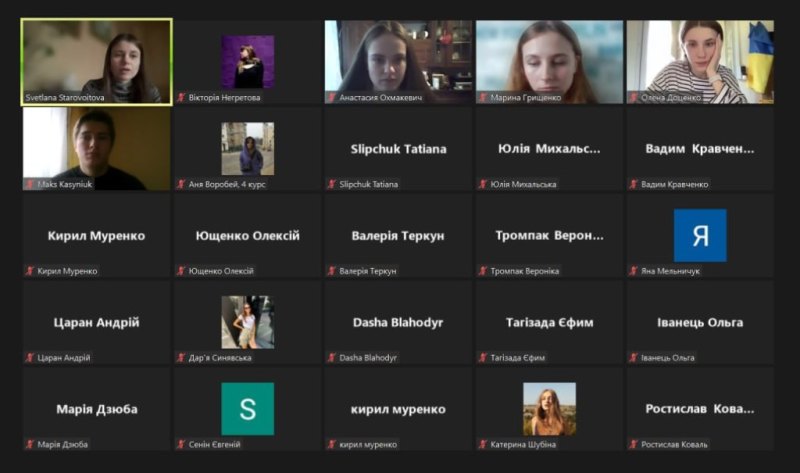This screenshot has width=800, height=473.
Task: Click muted mic icon beside Тагізада Єфим label
Action: tap(483, 358)
